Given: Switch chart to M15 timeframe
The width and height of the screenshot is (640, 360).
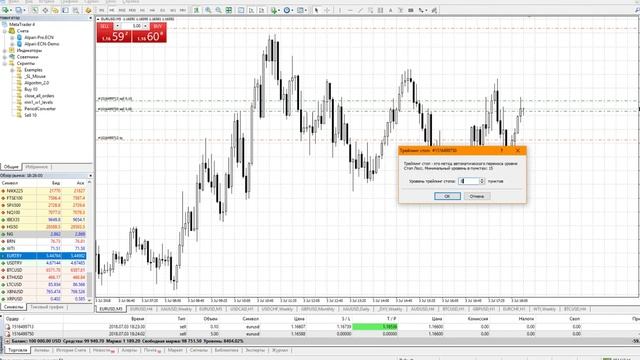Looking at the screenshot, I should [122, 10].
